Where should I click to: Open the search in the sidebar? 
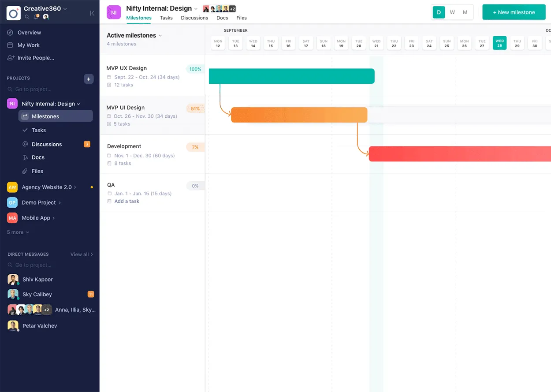27,17
